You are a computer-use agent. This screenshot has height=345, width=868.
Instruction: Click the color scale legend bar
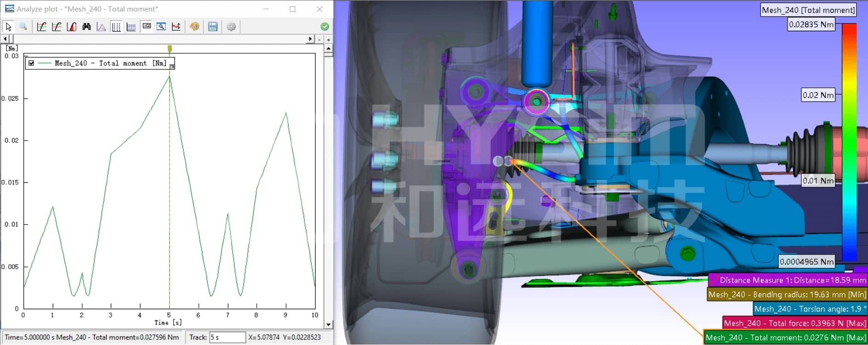pos(849,142)
